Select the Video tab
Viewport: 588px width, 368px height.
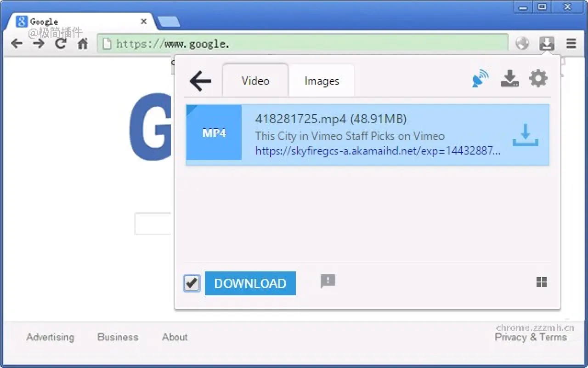coord(255,80)
